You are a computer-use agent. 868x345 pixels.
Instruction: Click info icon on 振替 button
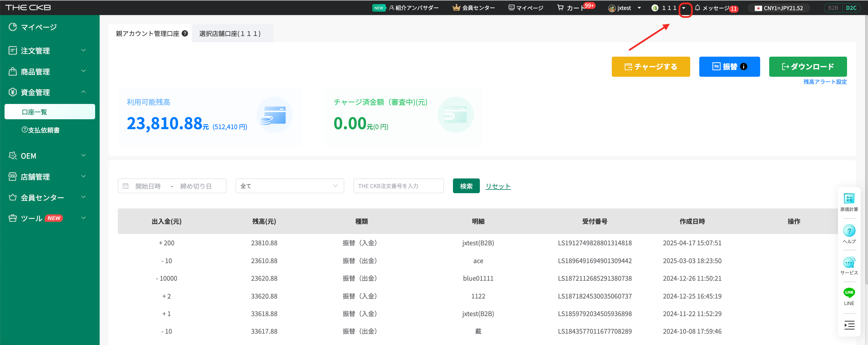(743, 67)
